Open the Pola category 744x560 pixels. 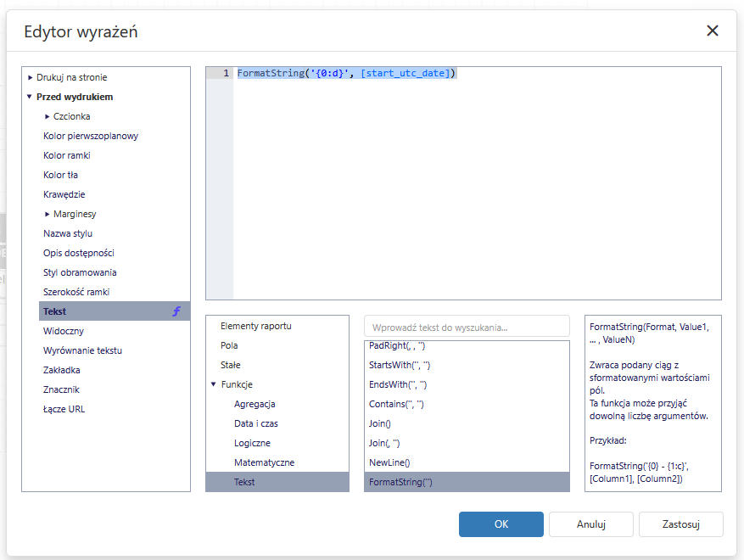coord(229,345)
